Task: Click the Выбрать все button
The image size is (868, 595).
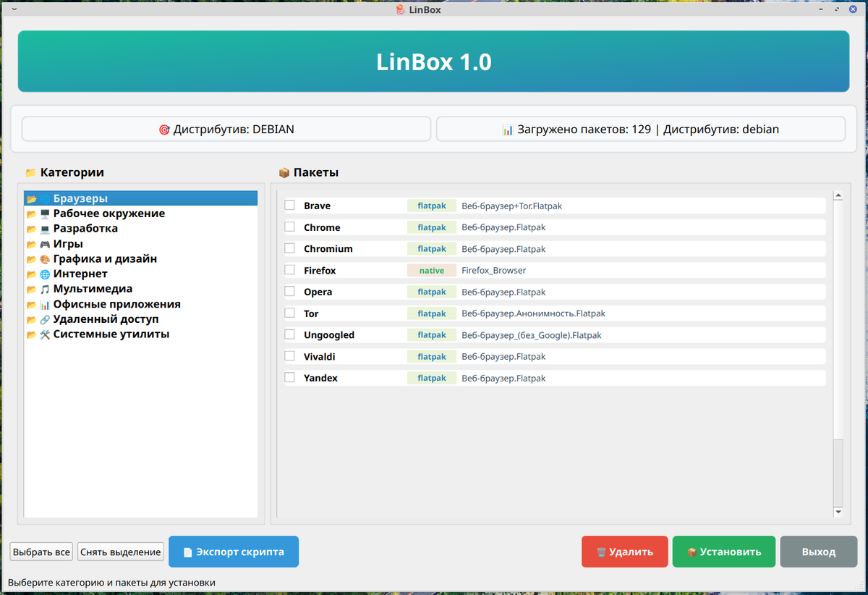Action: [x=42, y=552]
